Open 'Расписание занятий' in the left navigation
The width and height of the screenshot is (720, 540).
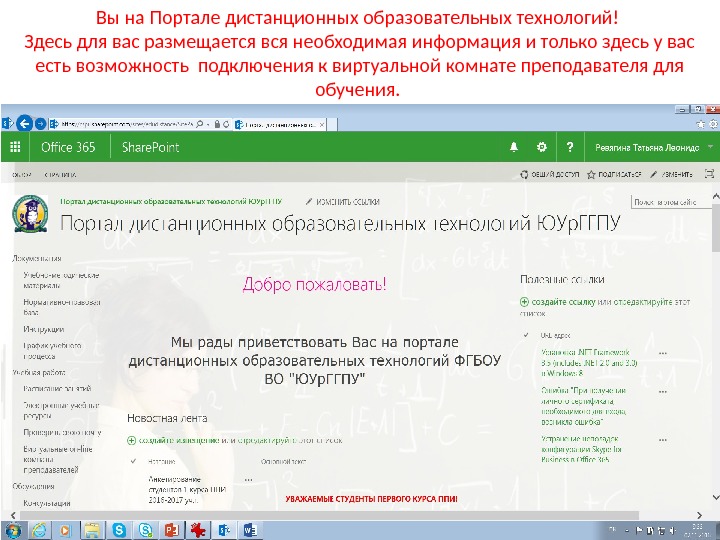57,388
